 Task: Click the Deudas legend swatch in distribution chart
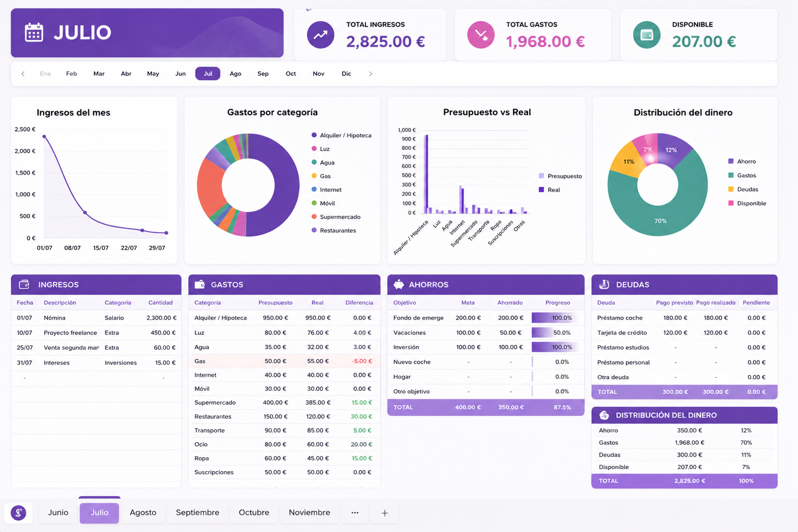coord(731,190)
